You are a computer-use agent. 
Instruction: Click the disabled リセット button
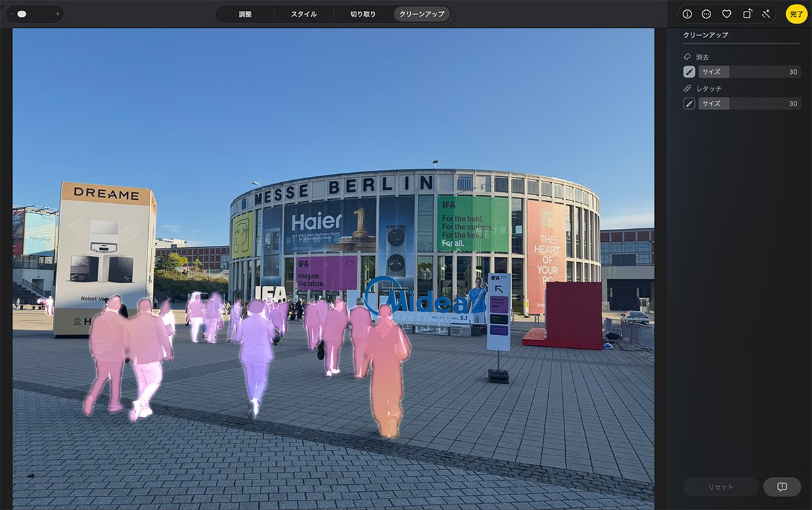721,487
